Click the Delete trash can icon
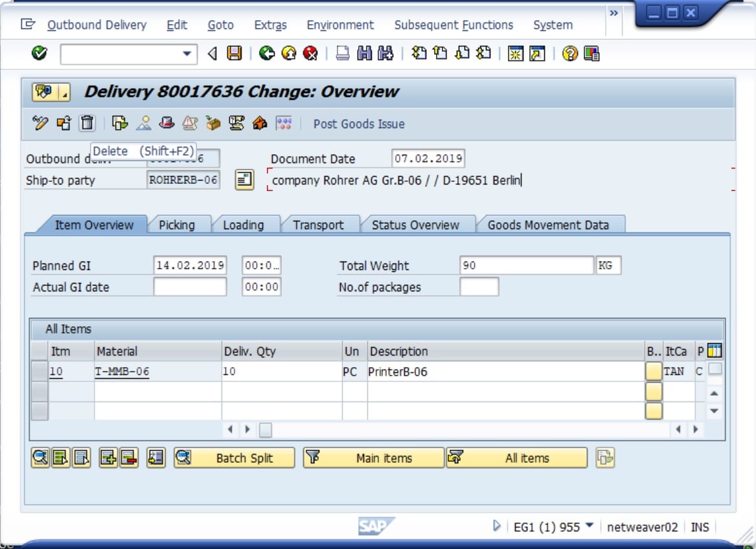 87,124
